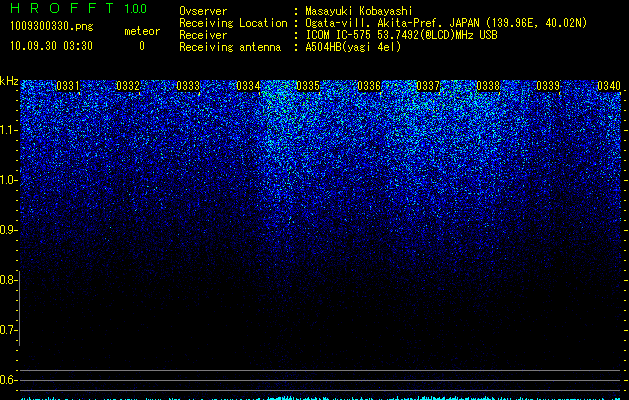Click the filename 1009300330.png
Image resolution: width=629 pixels, height=400 pixels.
tap(52, 27)
